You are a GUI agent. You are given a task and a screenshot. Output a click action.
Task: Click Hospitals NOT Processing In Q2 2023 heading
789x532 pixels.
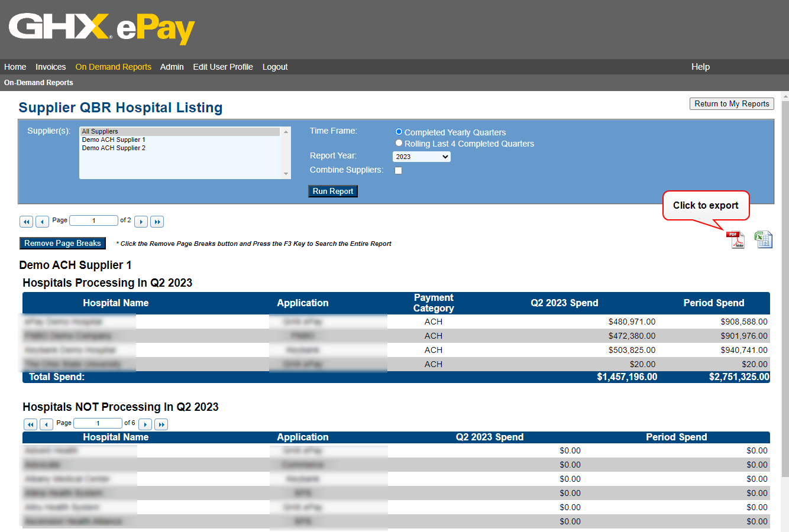[x=121, y=407]
